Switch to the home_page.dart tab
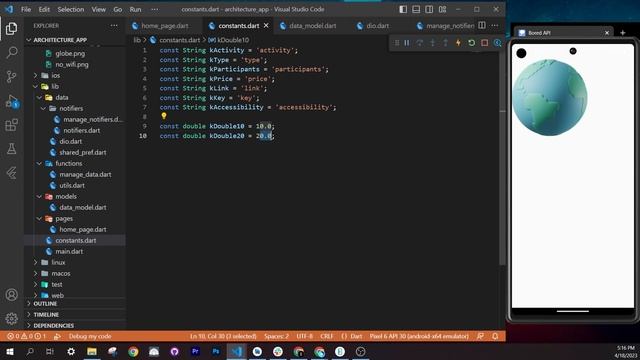Screen dimensions: 640x360 165,26
